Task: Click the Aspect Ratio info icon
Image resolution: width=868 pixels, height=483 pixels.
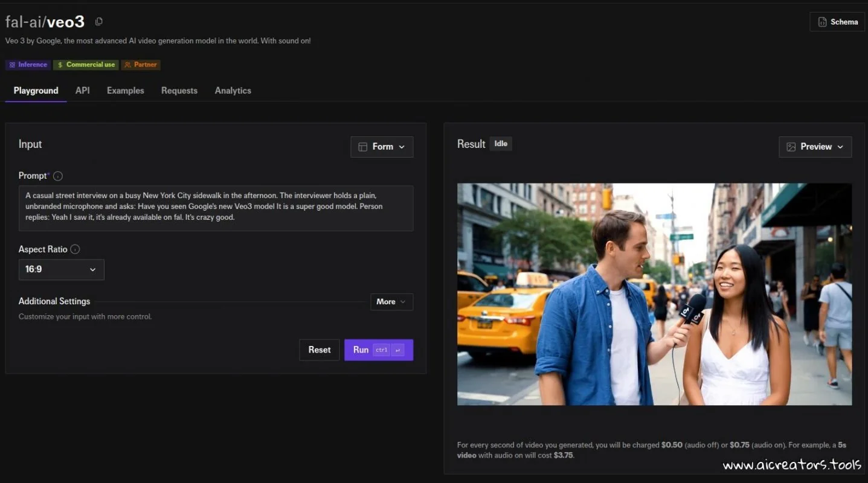Action: [x=75, y=249]
